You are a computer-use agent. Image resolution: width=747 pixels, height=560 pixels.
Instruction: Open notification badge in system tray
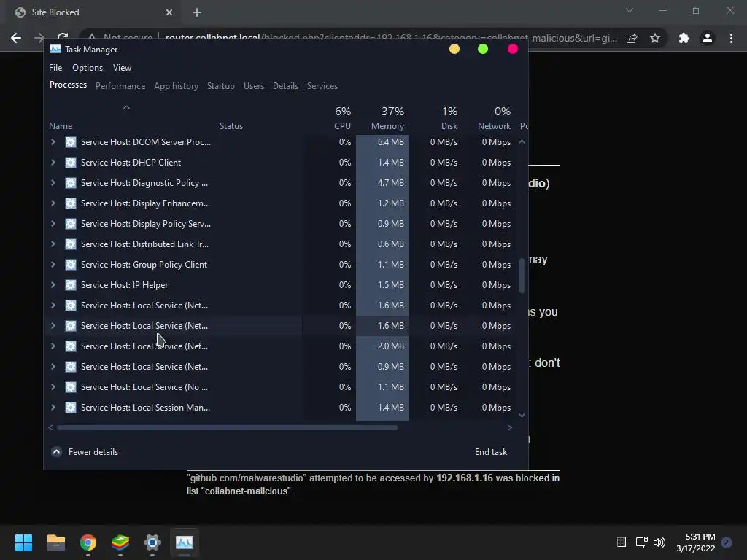[x=727, y=542]
